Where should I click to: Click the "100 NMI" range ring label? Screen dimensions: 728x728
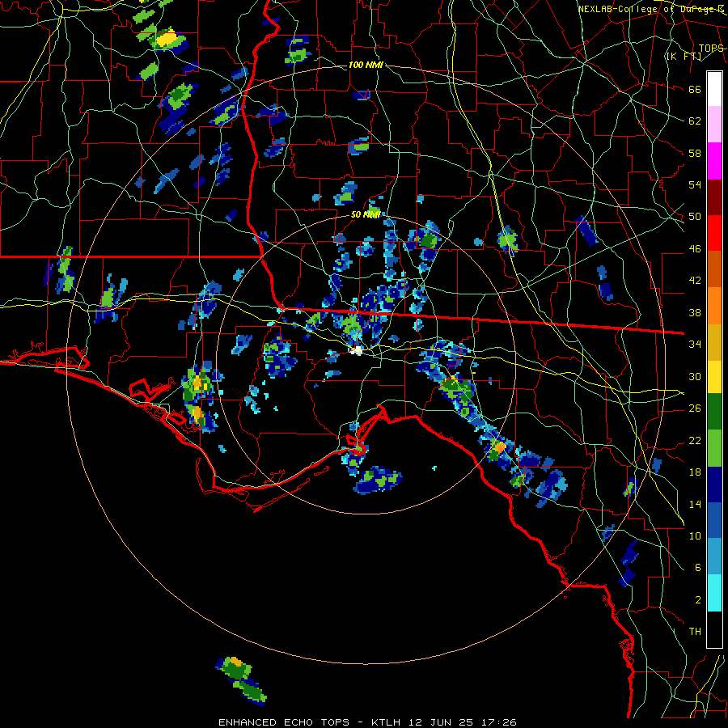point(366,65)
